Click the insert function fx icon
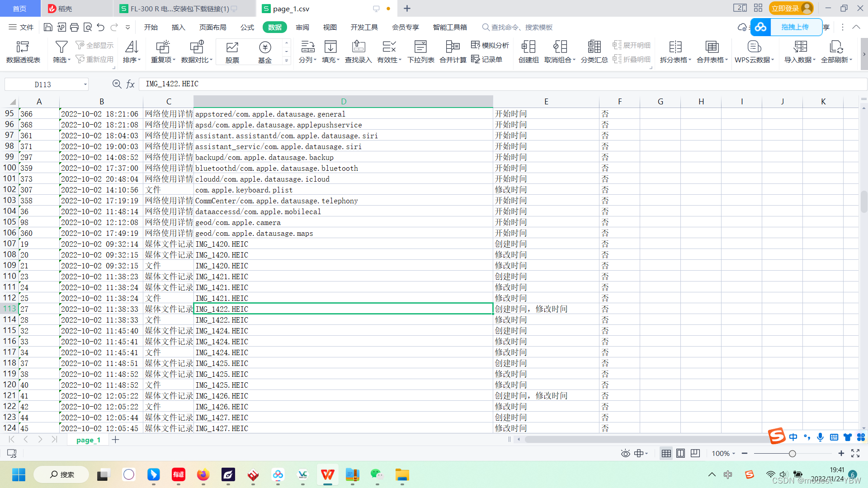 click(x=130, y=84)
